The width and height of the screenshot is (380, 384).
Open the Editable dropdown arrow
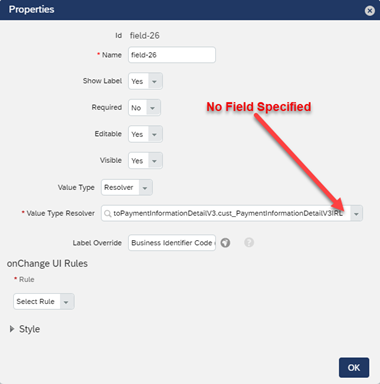coord(155,134)
